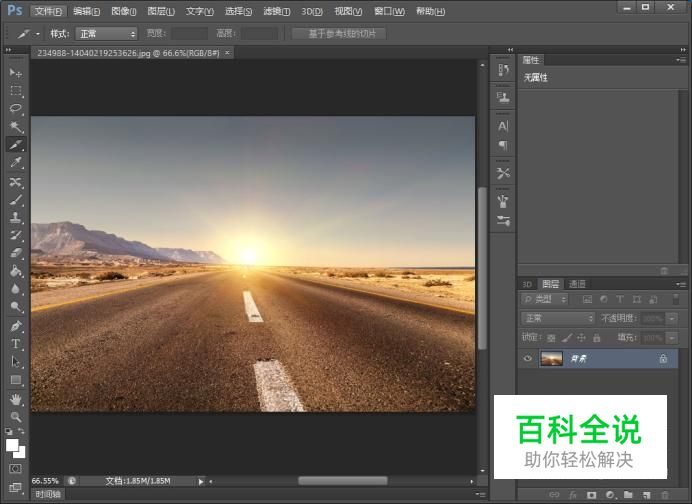Open the 滤镜(T) menu
Viewport: 692px width, 504px height.
[277, 11]
